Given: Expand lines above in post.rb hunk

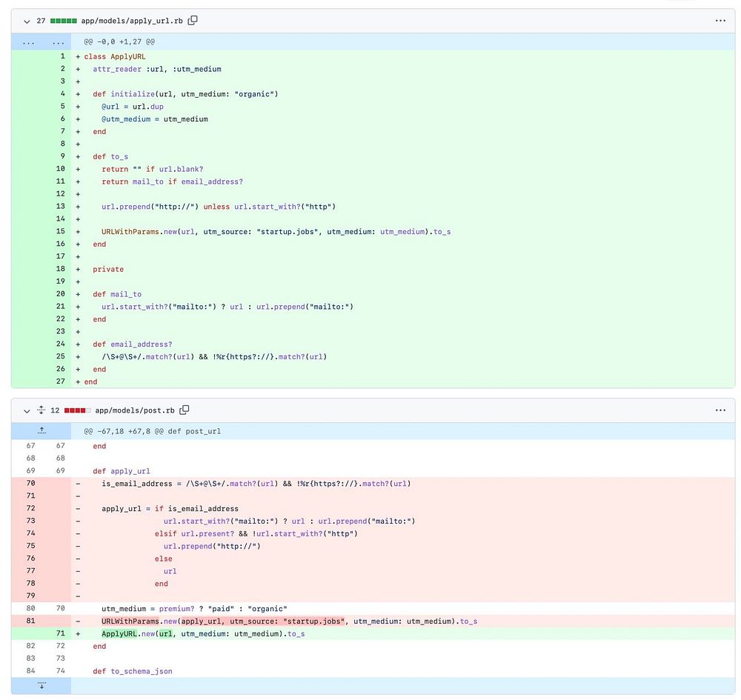Looking at the screenshot, I should coord(41,431).
